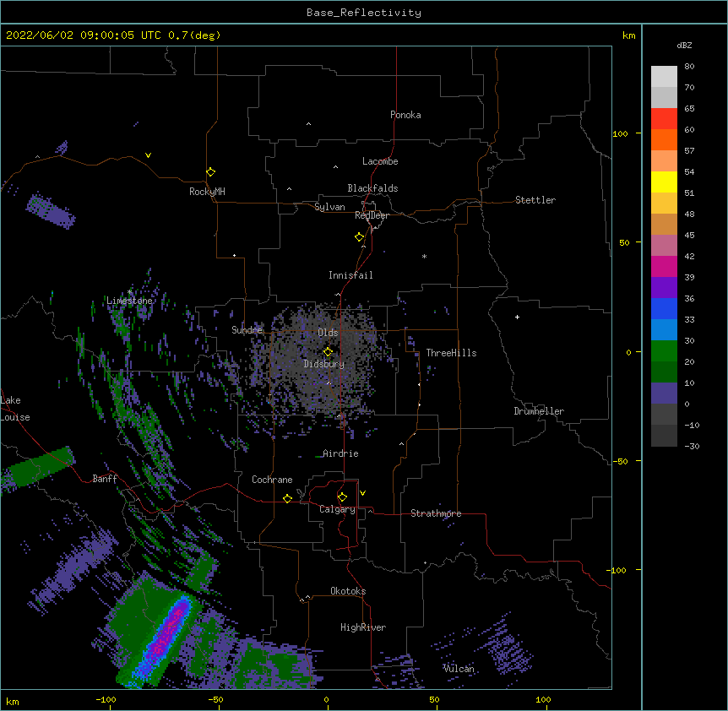Click the white plus marker west of Drumheller
Screen dimensions: 728x711
point(517,317)
